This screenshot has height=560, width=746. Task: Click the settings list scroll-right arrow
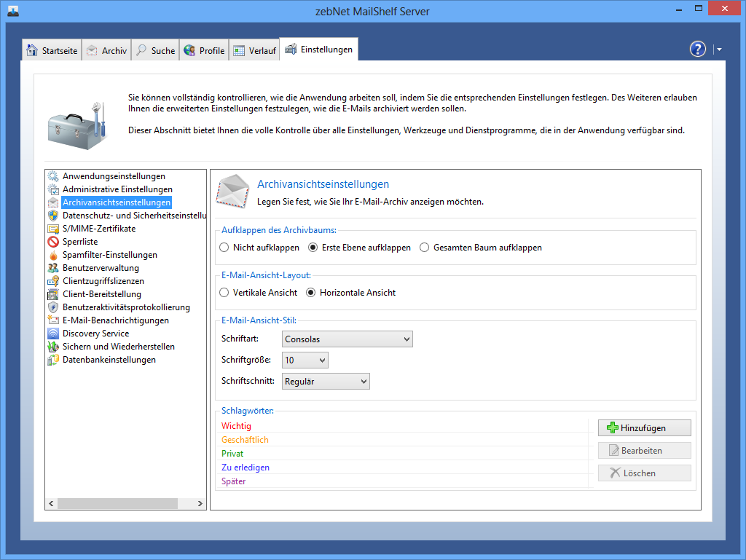point(200,503)
